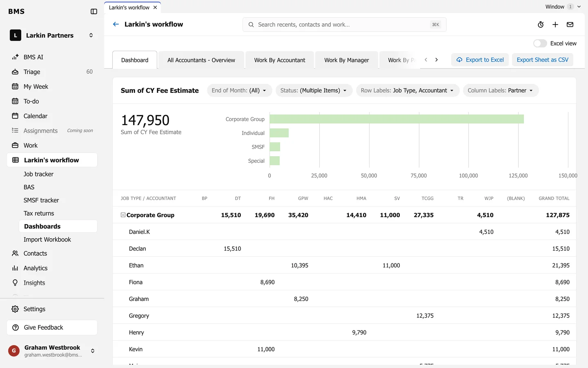This screenshot has width=588, height=368.
Task: Open Analytics in sidebar
Action: point(52,268)
